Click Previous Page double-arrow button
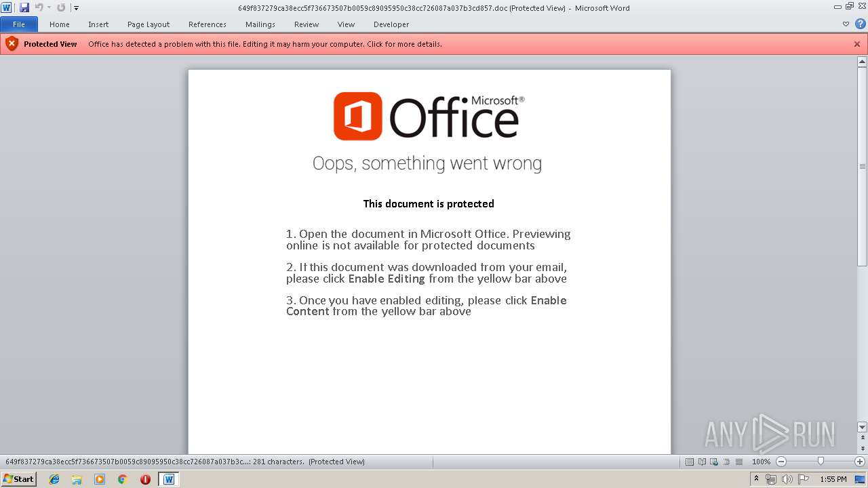 tap(862, 437)
